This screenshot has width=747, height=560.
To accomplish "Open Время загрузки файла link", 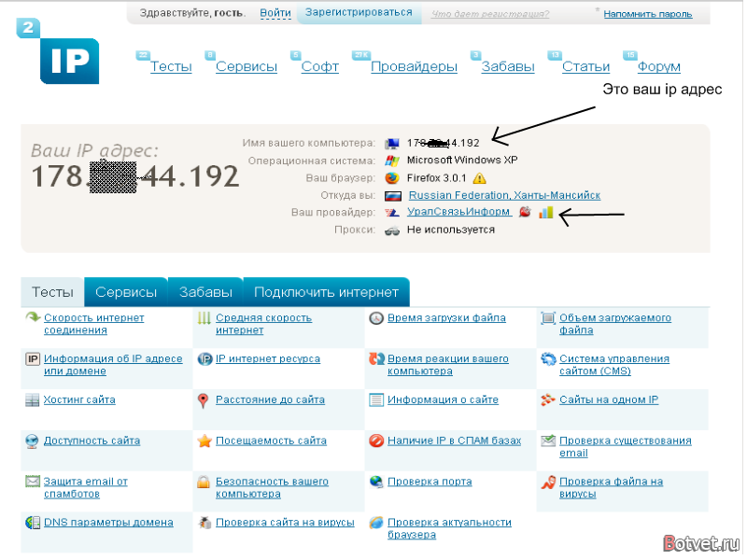I will pos(447,317).
